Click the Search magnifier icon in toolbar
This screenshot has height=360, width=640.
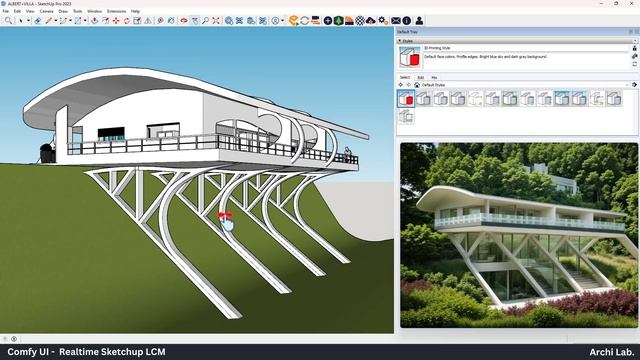[x=8, y=20]
